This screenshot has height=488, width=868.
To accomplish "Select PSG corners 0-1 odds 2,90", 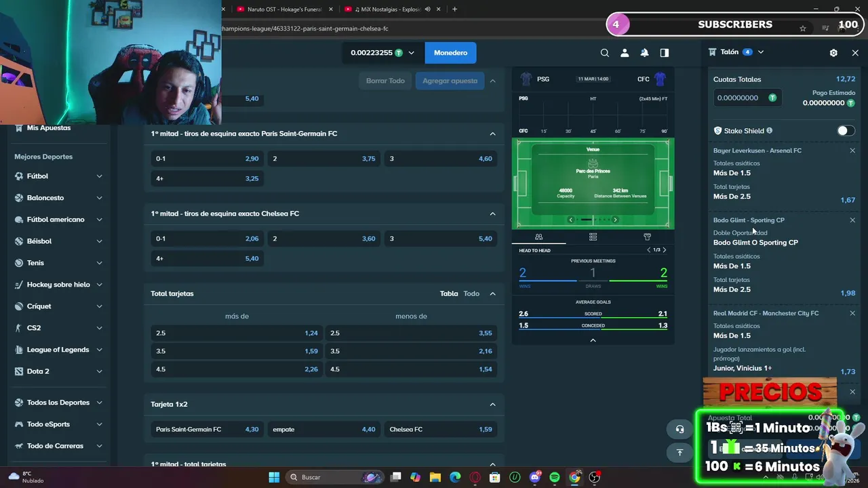I will click(x=207, y=159).
